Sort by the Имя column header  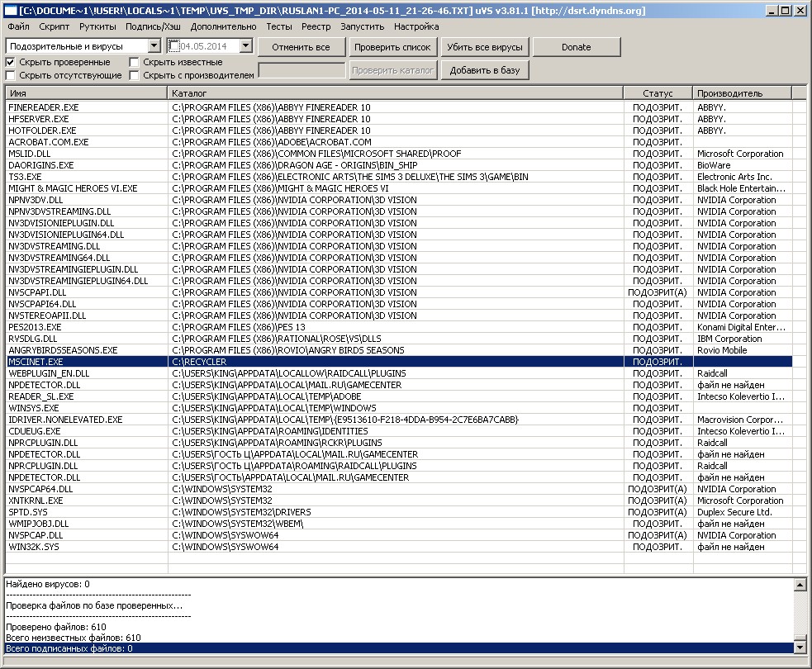click(x=86, y=93)
